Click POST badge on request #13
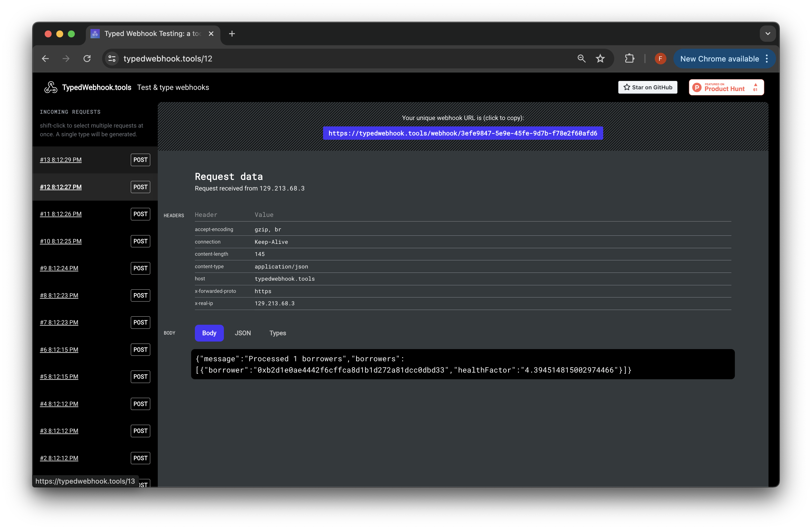Screen dimensions: 812x530 [x=140, y=160]
